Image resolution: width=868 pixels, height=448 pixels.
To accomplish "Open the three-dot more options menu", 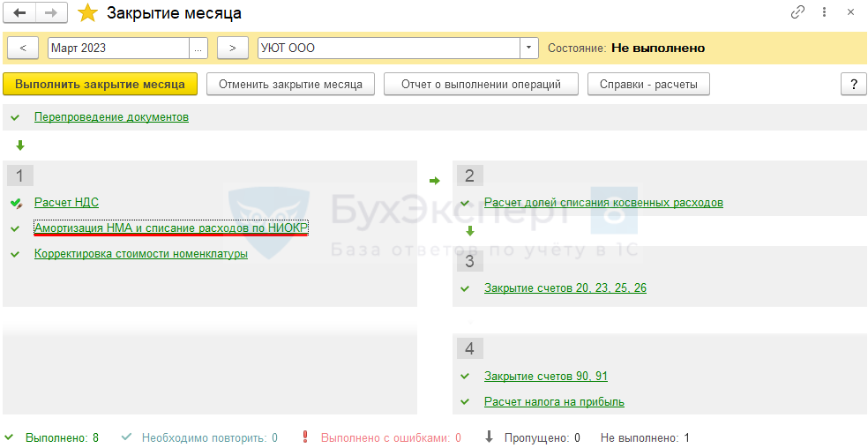I will coord(824,12).
